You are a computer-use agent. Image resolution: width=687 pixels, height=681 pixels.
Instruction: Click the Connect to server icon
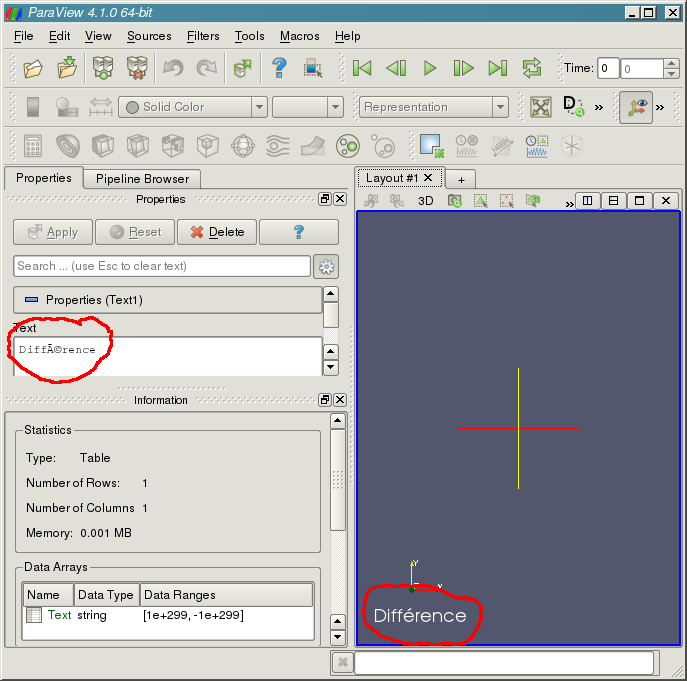103,68
